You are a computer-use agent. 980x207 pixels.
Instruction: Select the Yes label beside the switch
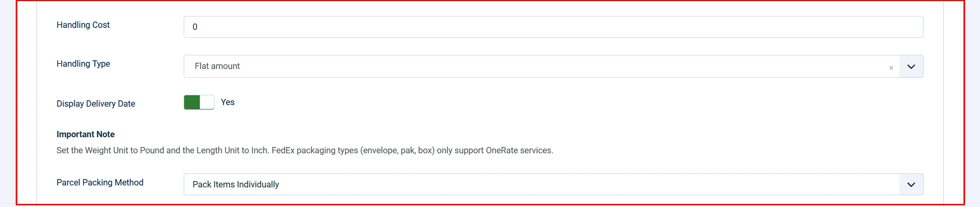point(228,102)
